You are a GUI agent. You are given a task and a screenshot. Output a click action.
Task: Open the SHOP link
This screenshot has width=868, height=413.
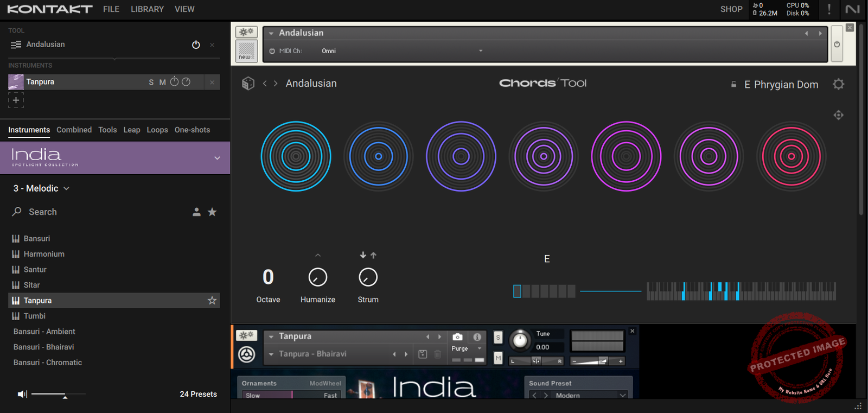pos(731,9)
